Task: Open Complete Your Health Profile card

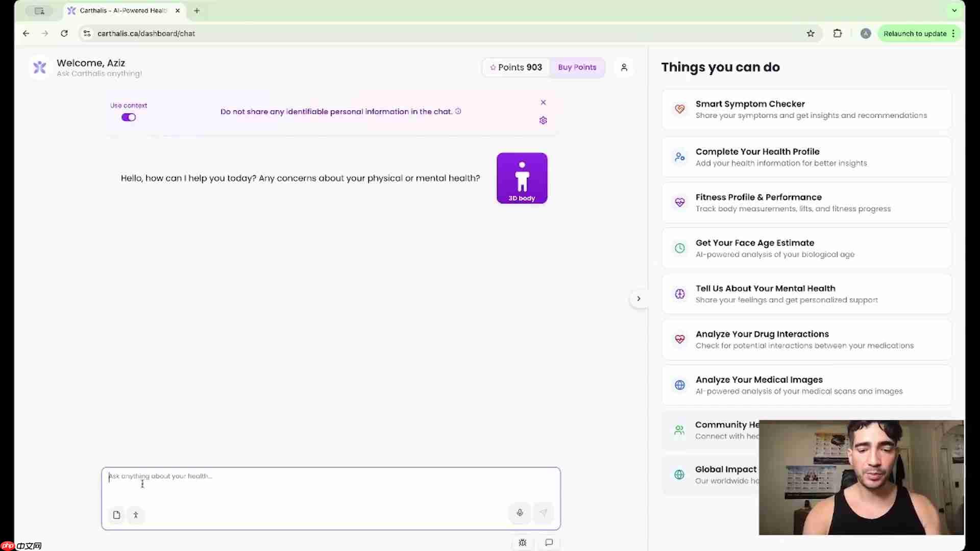Action: click(806, 157)
